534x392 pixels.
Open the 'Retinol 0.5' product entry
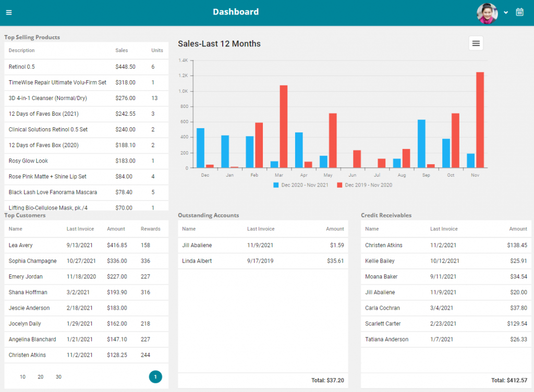coord(22,67)
